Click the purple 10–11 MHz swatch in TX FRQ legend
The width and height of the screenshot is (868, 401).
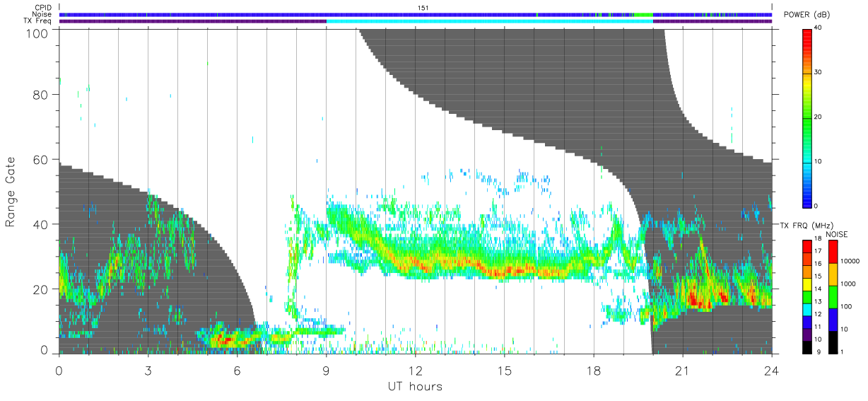tap(807, 334)
